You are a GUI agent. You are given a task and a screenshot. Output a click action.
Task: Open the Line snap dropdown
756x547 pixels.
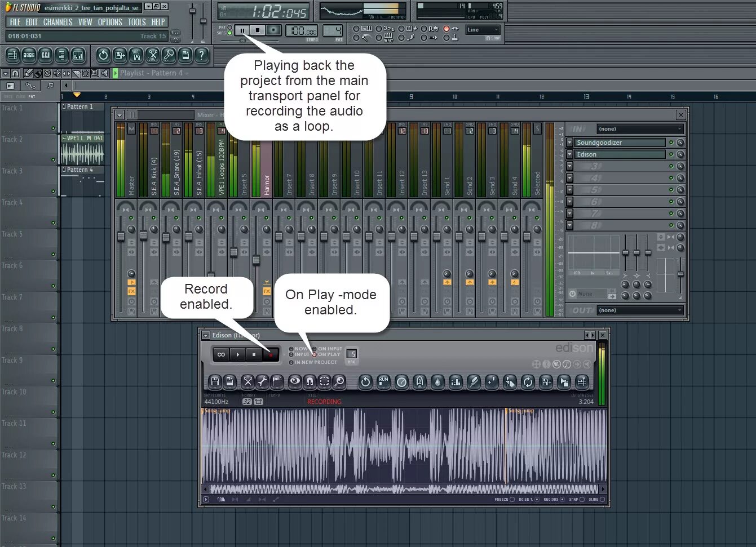tap(483, 30)
